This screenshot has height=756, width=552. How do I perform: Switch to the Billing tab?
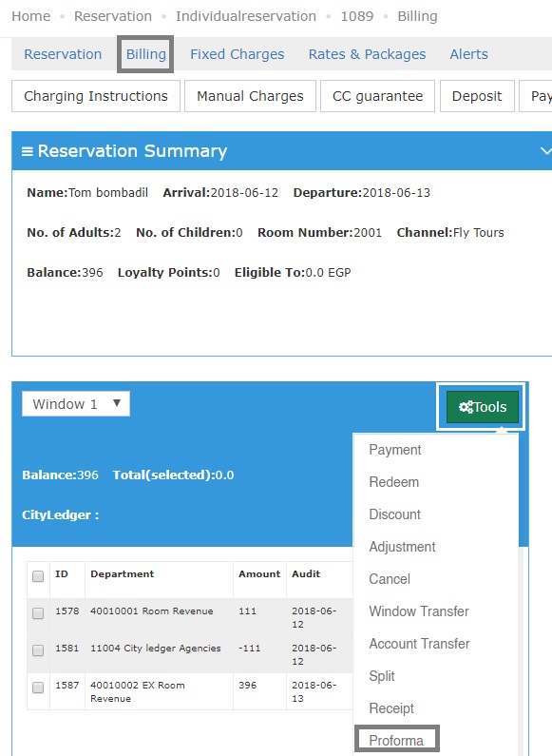[145, 54]
